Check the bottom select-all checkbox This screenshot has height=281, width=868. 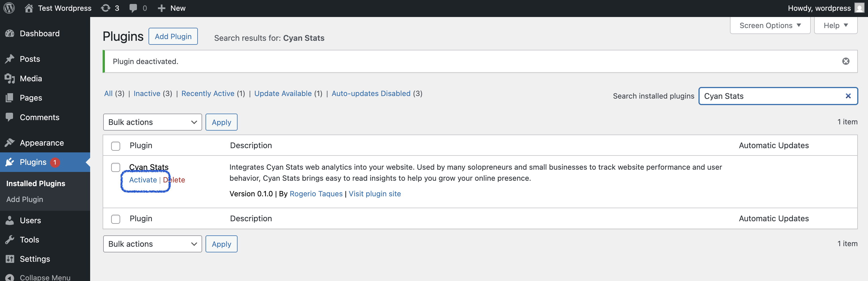click(116, 219)
